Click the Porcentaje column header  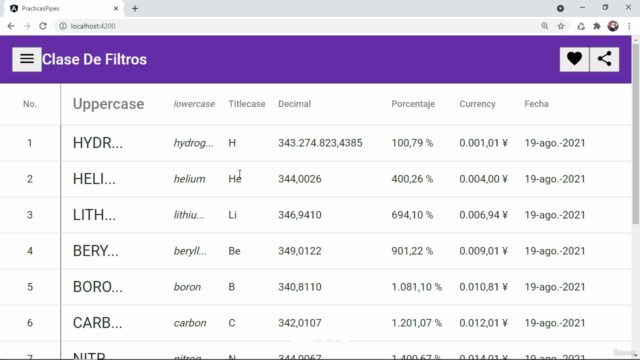point(413,104)
